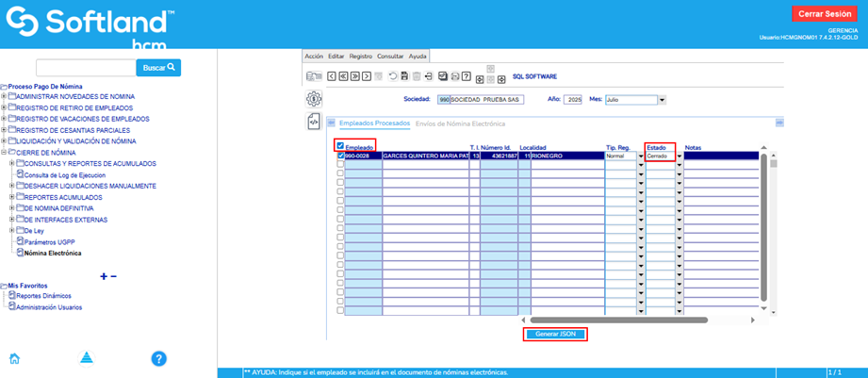Uncheck employee 990-0028 row checkbox
Image resolution: width=868 pixels, height=378 pixels.
340,156
